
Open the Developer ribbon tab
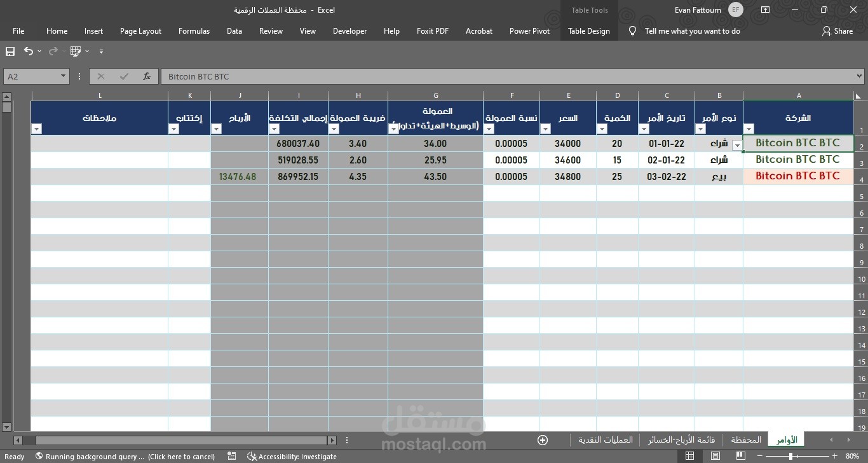coord(349,31)
